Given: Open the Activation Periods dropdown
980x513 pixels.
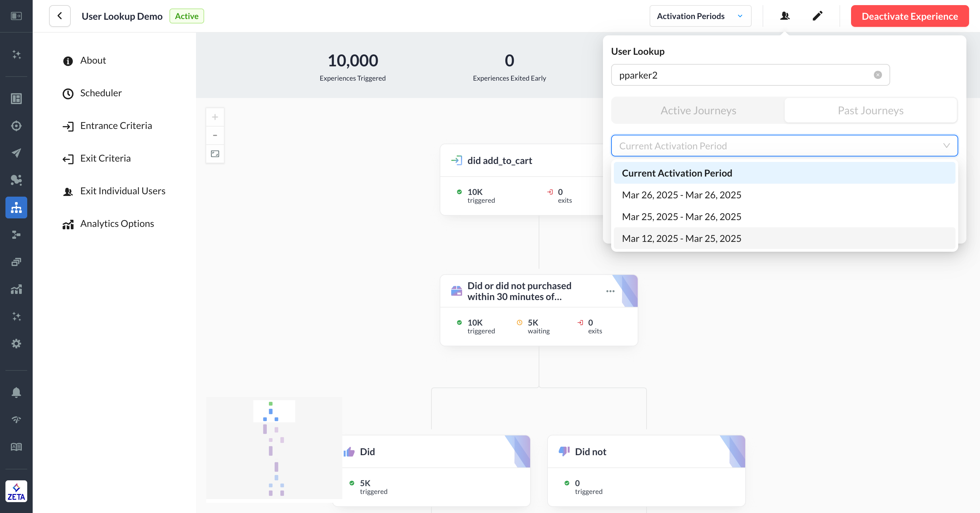Looking at the screenshot, I should click(700, 16).
